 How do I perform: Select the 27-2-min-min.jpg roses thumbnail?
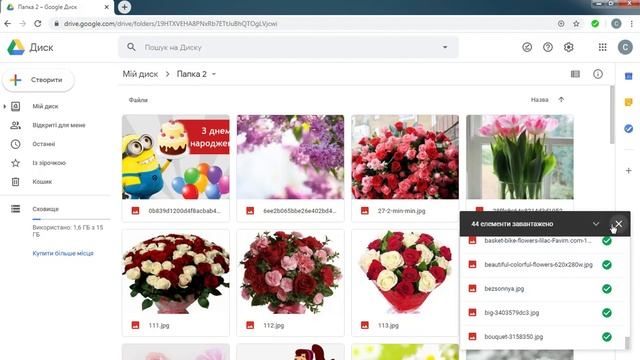[x=405, y=157]
